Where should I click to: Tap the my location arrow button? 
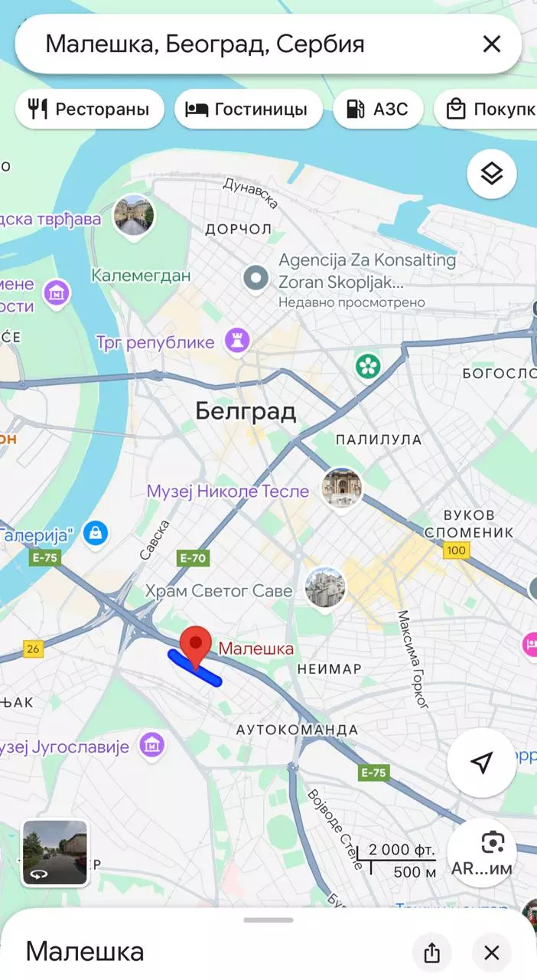tap(481, 763)
